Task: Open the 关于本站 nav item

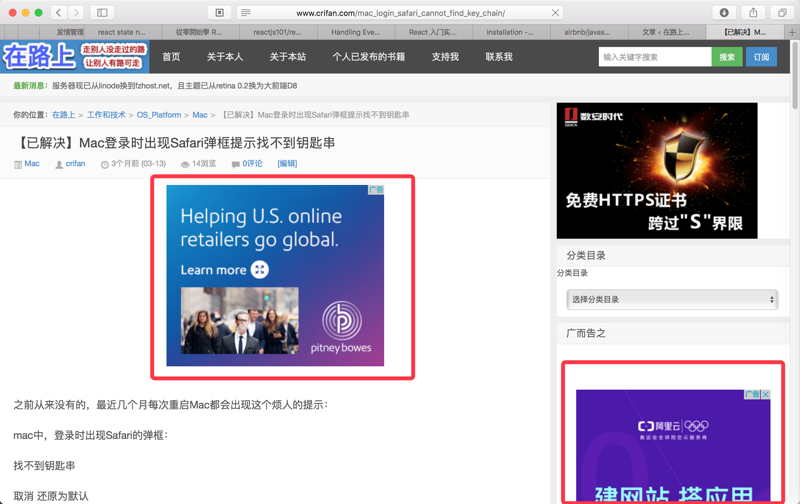Action: [288, 57]
